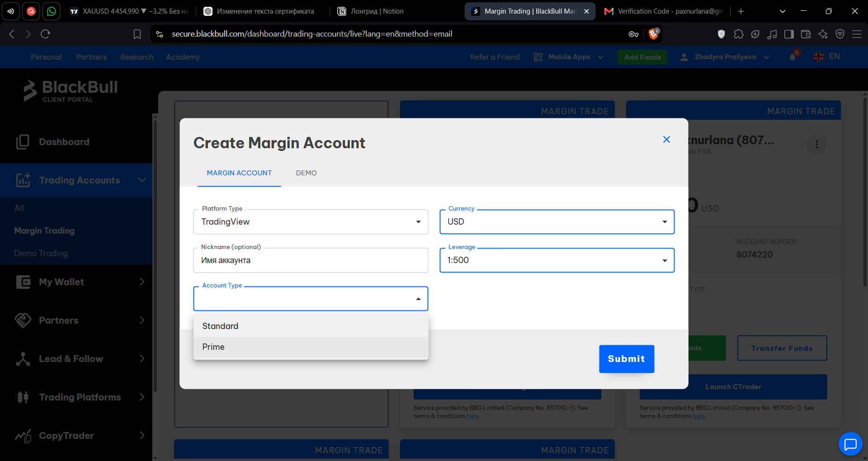The image size is (868, 461).
Task: Click the Trading Platforms candlestick icon
Action: coord(23,397)
